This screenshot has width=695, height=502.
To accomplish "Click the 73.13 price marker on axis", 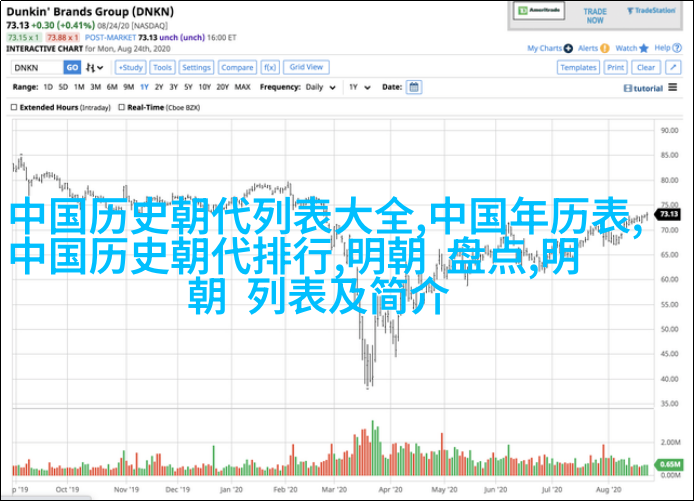I will coord(668,214).
